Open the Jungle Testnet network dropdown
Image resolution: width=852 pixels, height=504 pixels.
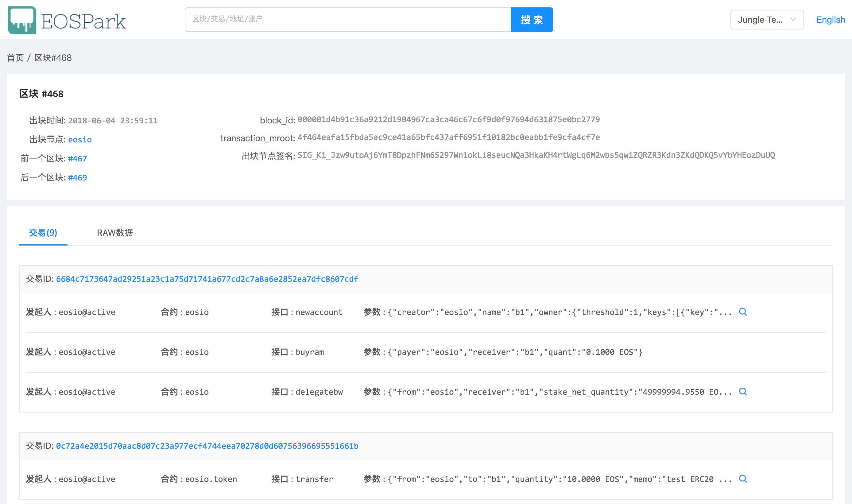767,20
